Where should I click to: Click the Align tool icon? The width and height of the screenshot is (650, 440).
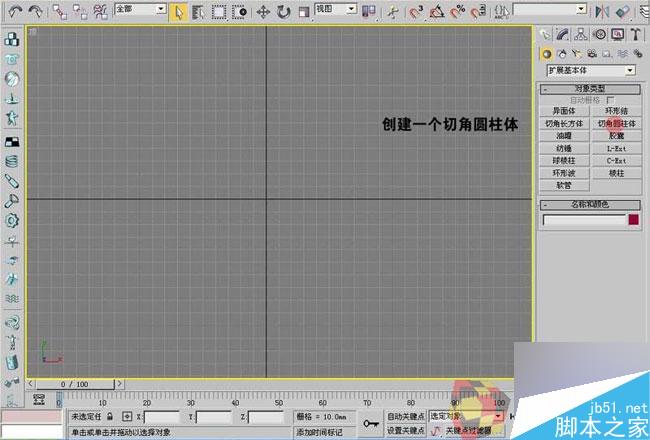(623, 12)
